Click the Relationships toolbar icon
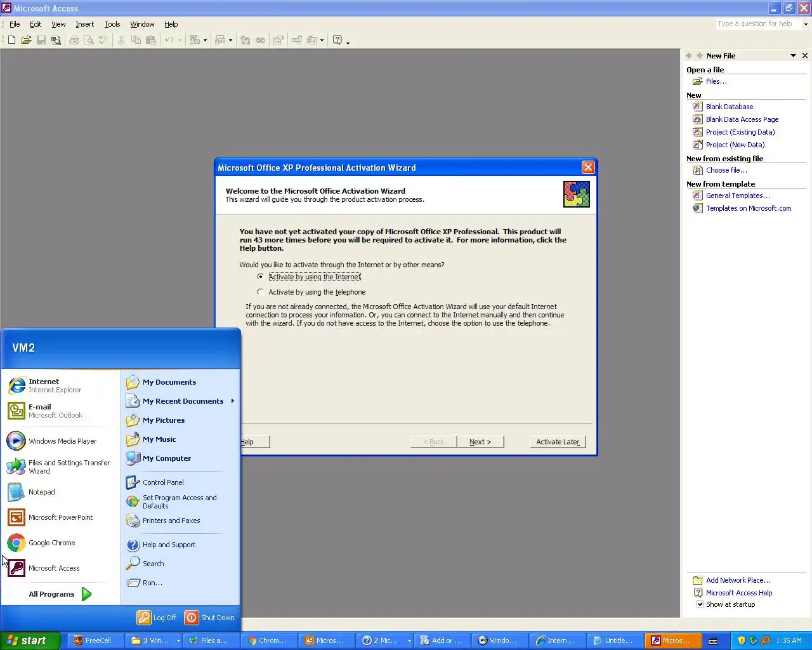 (296, 40)
